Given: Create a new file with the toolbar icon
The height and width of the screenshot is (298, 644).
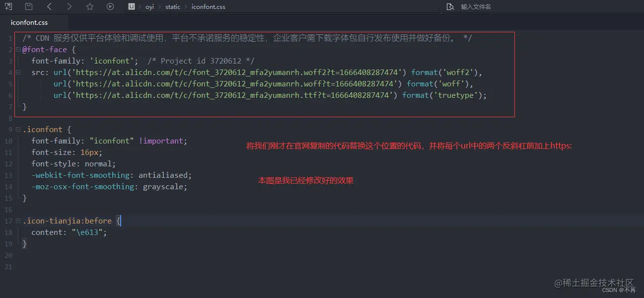Looking at the screenshot, I should pyautogui.click(x=8, y=6).
